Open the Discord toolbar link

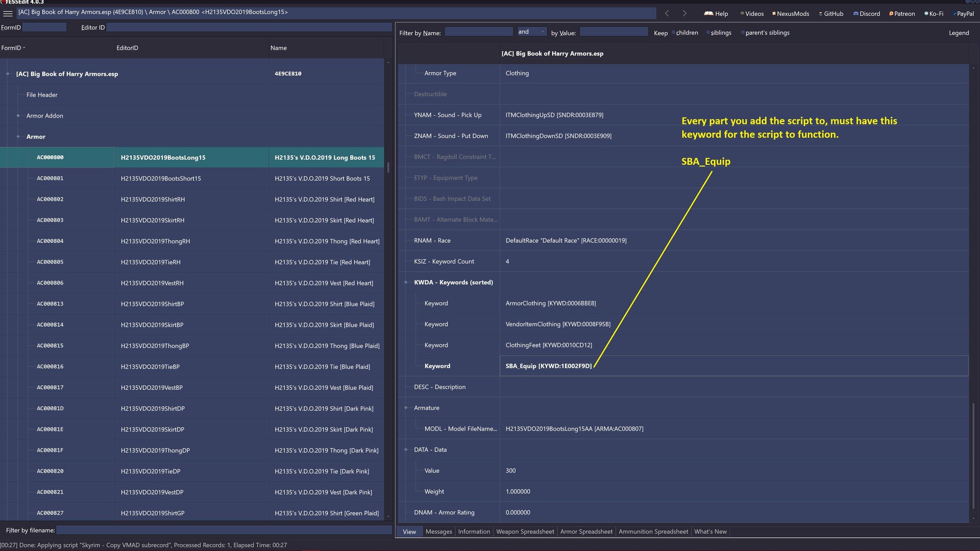(867, 14)
